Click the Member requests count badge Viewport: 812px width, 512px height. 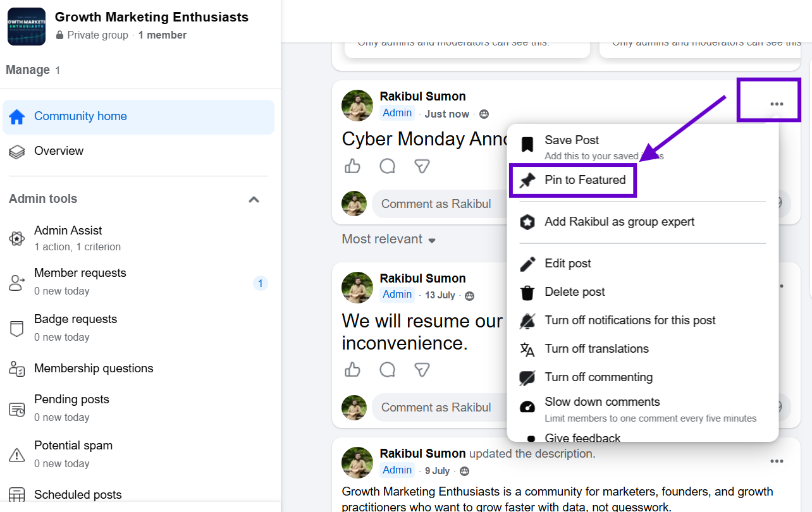click(x=260, y=283)
